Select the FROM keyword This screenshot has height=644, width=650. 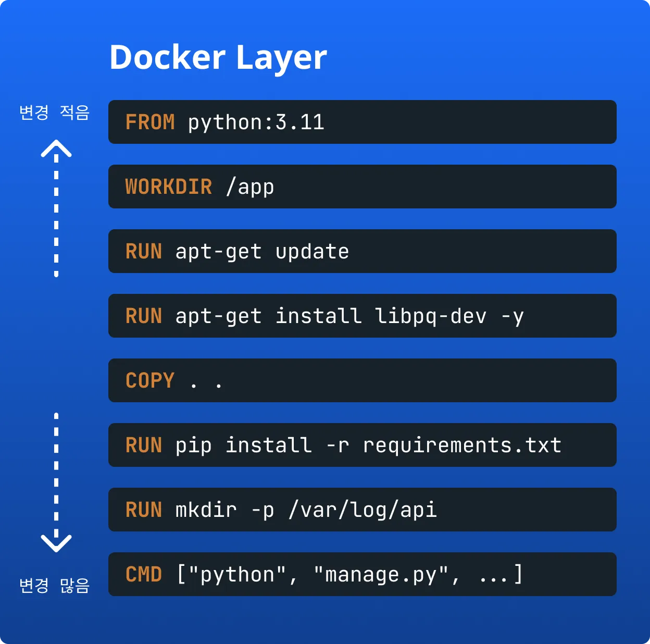point(150,122)
